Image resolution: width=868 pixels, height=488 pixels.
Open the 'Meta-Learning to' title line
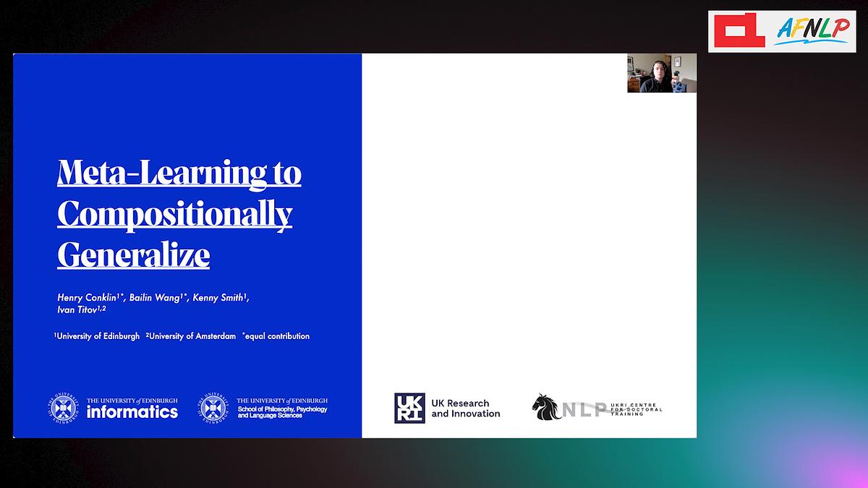(x=179, y=172)
